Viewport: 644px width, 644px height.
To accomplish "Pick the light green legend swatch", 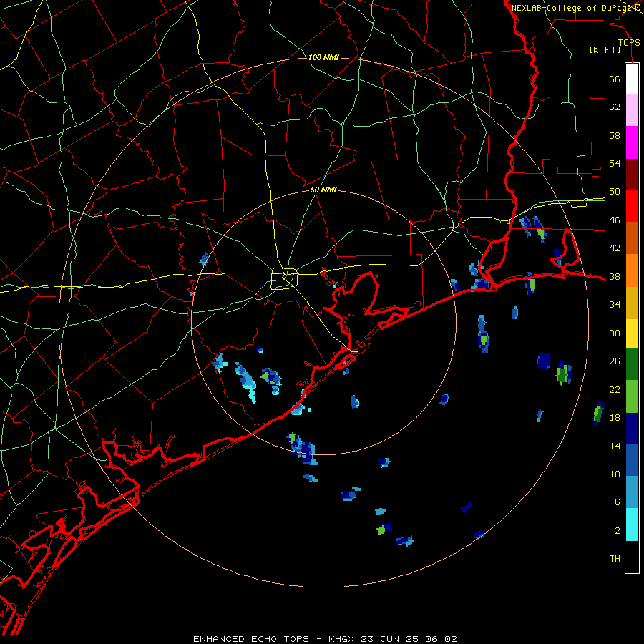I will [632, 396].
